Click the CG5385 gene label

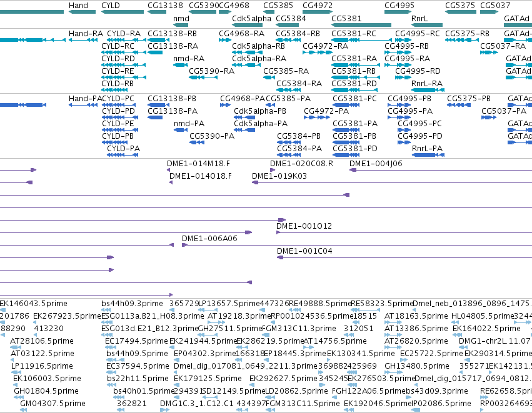point(278,6)
